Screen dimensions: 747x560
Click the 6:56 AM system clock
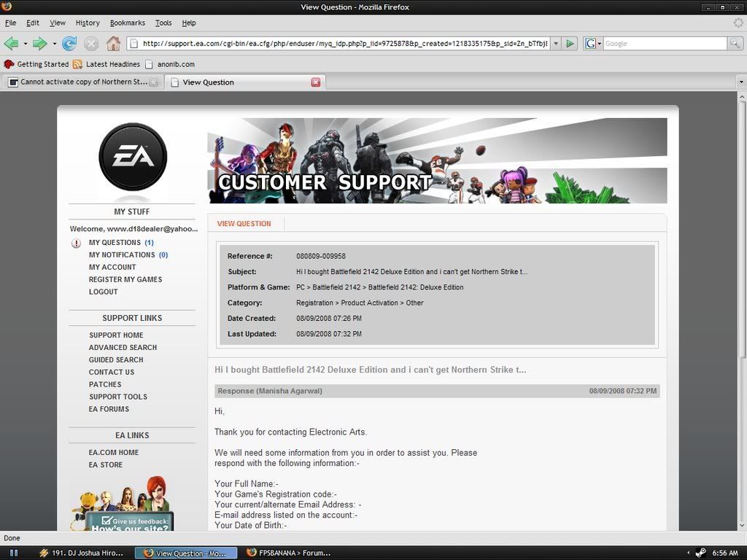point(725,553)
